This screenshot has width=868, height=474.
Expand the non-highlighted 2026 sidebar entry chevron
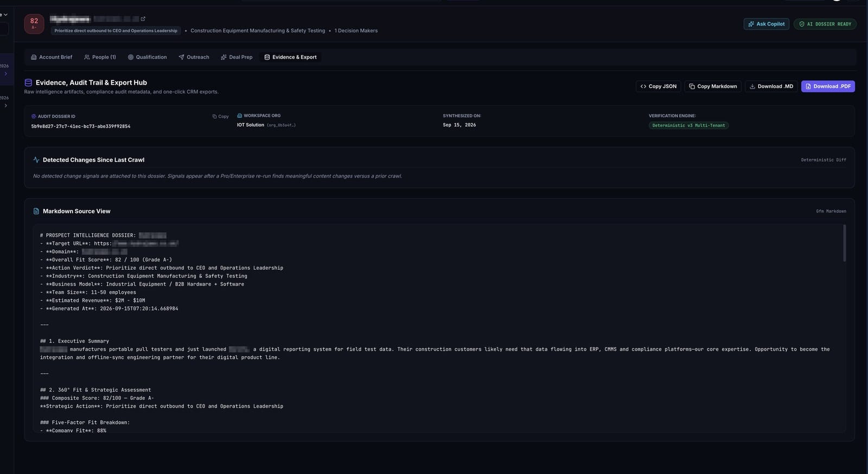tap(5, 106)
